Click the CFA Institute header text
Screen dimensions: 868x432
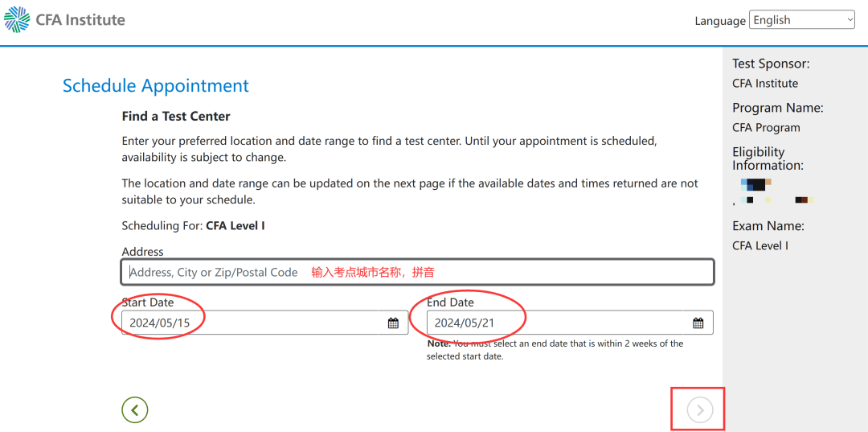point(80,20)
